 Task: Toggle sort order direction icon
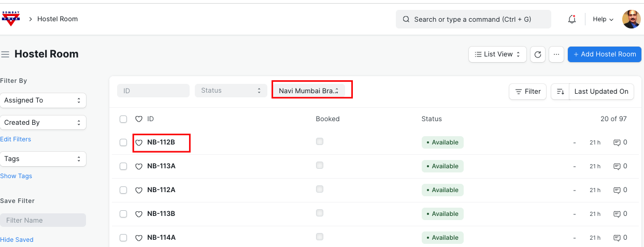(x=560, y=92)
